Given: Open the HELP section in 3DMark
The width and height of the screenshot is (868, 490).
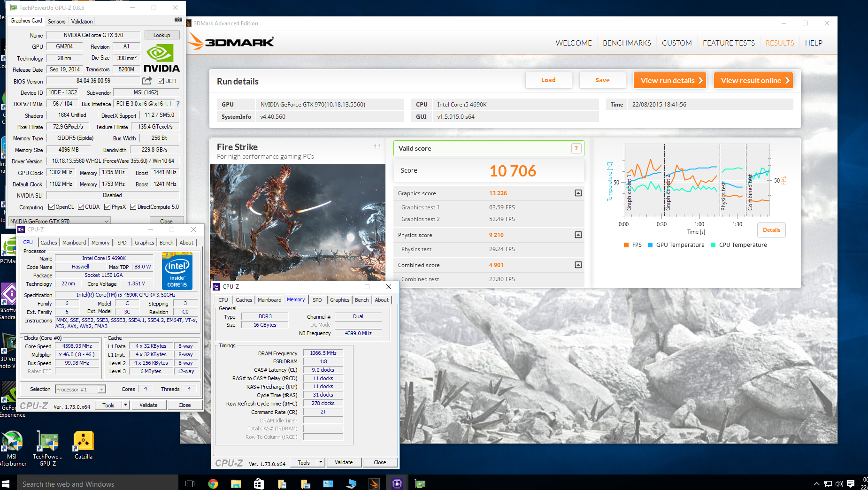Looking at the screenshot, I should pyautogui.click(x=814, y=43).
